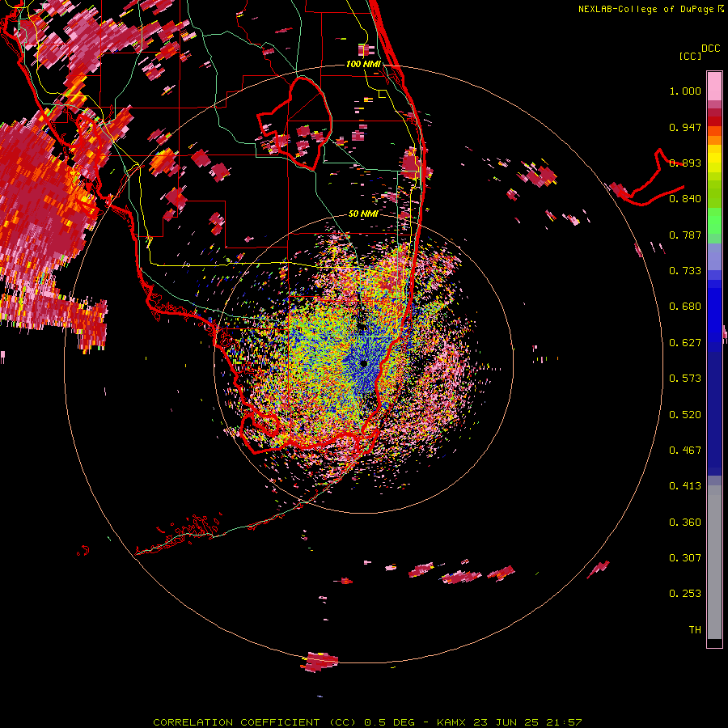728x728 pixels.
Task: Click the gray bottom section of color bar
Action: coord(714,562)
